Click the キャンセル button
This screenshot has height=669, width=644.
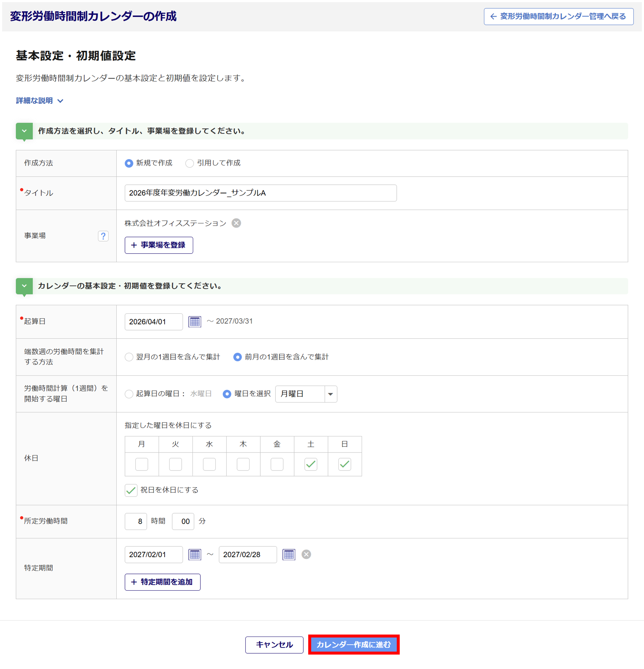click(274, 644)
